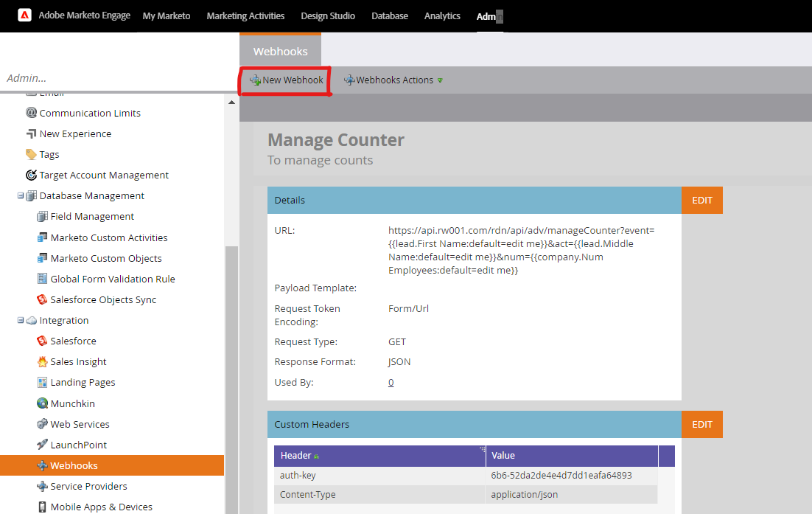Click the GET request type value
Screen dimensions: 812x514
point(397,341)
